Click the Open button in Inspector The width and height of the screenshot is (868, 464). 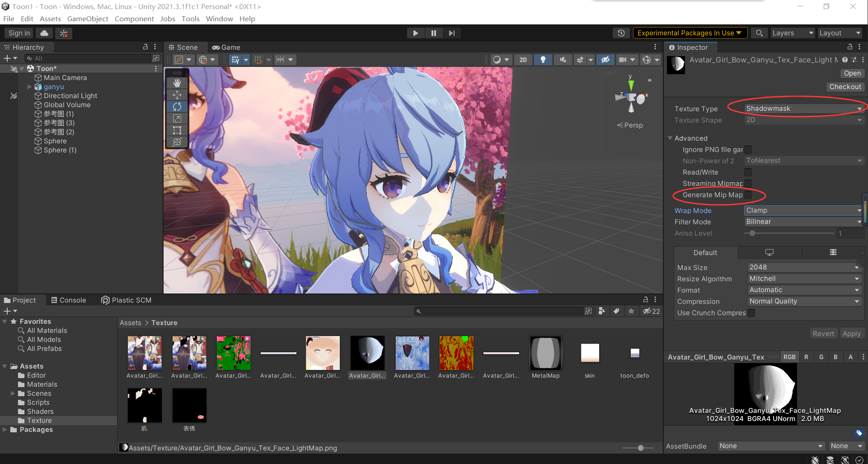852,73
